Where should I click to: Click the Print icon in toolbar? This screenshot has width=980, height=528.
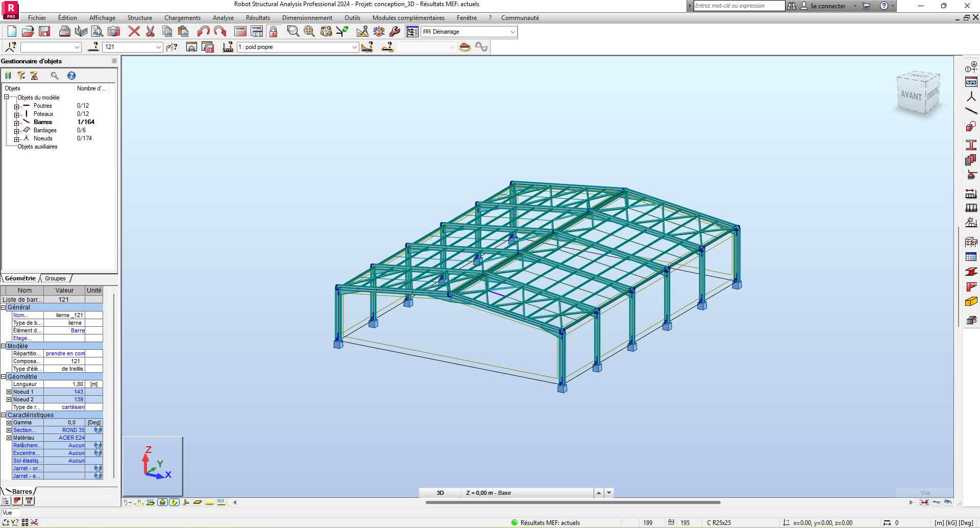pyautogui.click(x=65, y=32)
